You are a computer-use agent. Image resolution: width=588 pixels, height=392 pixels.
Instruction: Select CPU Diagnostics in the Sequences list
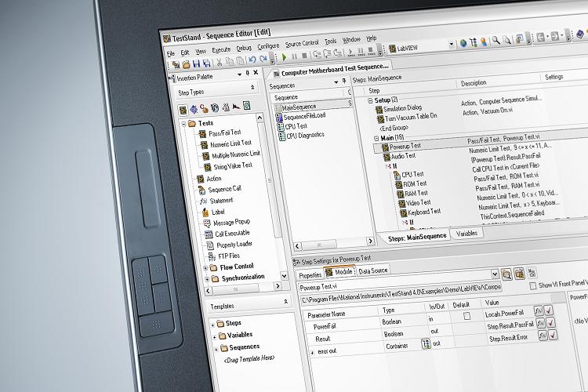coord(303,136)
